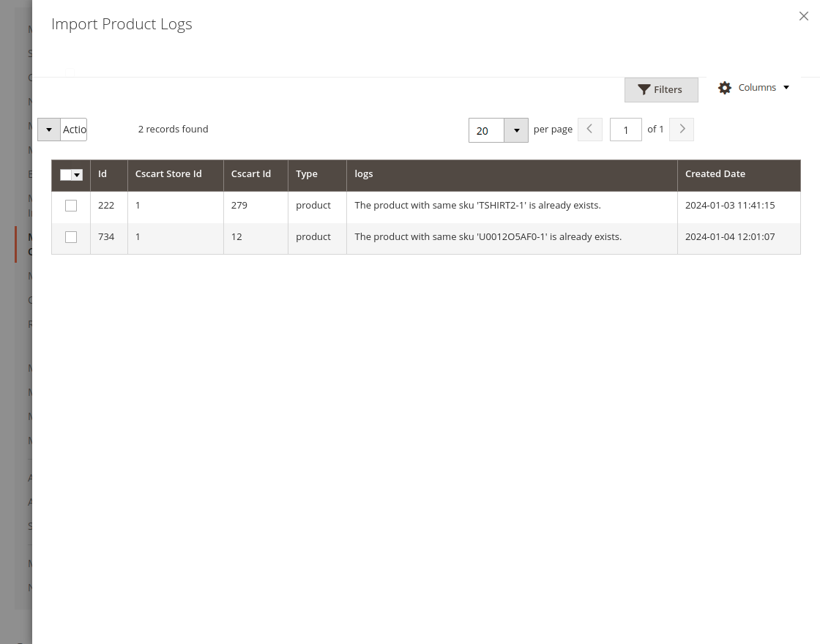Open the per page size dropdown arrow
The image size is (820, 644).
point(516,130)
